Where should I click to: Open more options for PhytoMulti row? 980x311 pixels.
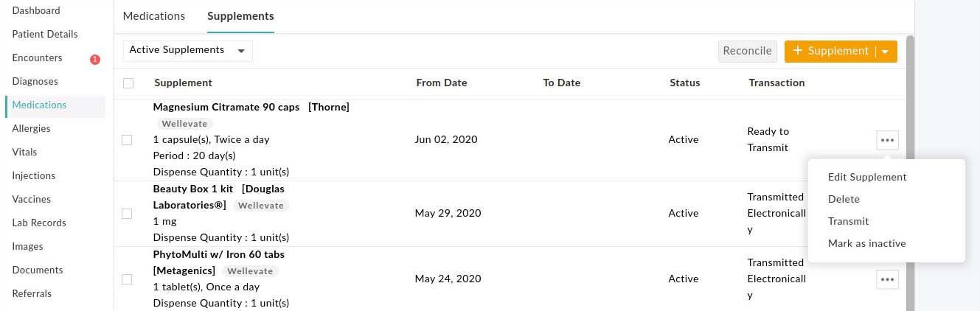[x=887, y=279]
